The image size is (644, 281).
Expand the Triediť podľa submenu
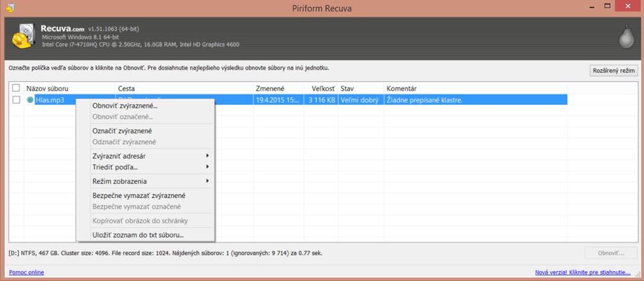pyautogui.click(x=146, y=167)
